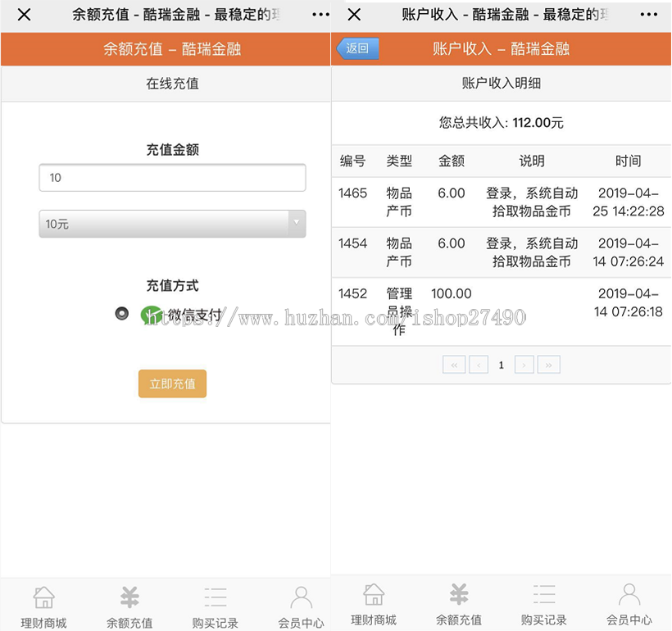Click the 账户收入明细 heading
Screen dimensions: 672x631
(501, 83)
